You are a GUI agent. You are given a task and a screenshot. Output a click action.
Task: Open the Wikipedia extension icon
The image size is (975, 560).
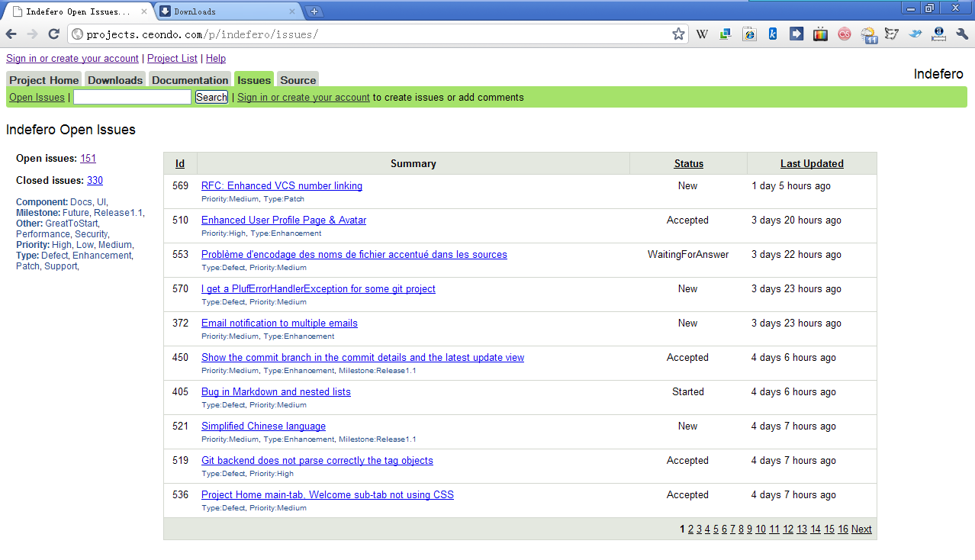click(x=702, y=34)
